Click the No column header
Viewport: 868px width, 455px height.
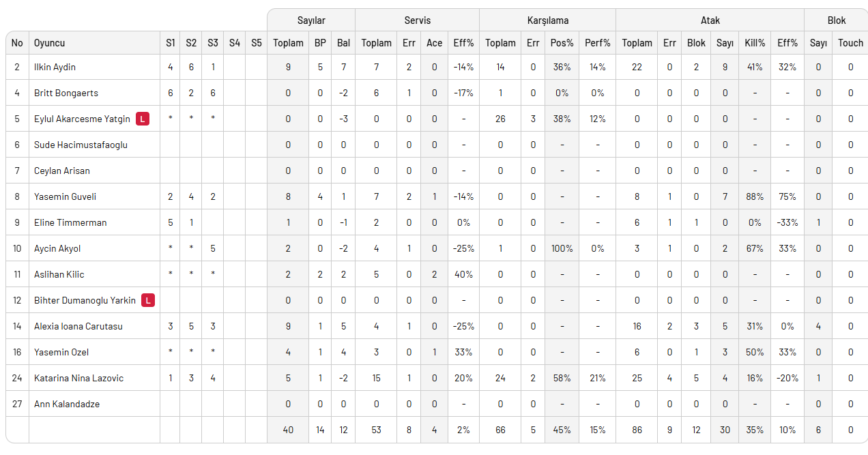pos(17,43)
